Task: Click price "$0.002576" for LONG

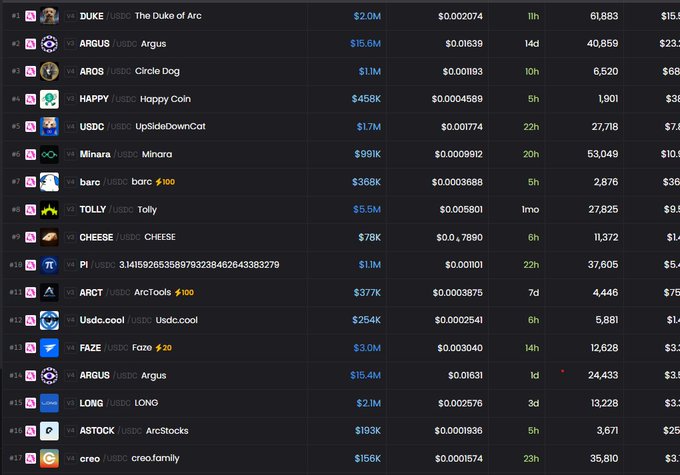Action: pos(460,403)
